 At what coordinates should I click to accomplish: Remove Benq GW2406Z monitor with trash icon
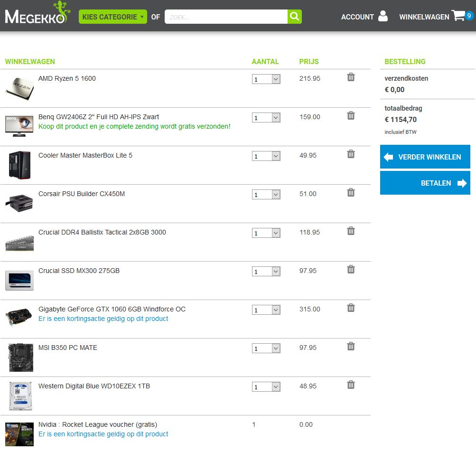point(351,116)
